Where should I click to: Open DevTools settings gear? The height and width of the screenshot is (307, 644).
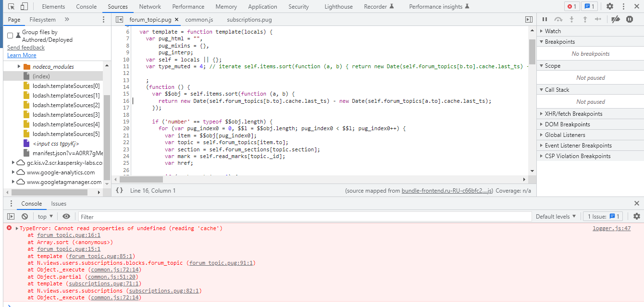click(x=609, y=6)
